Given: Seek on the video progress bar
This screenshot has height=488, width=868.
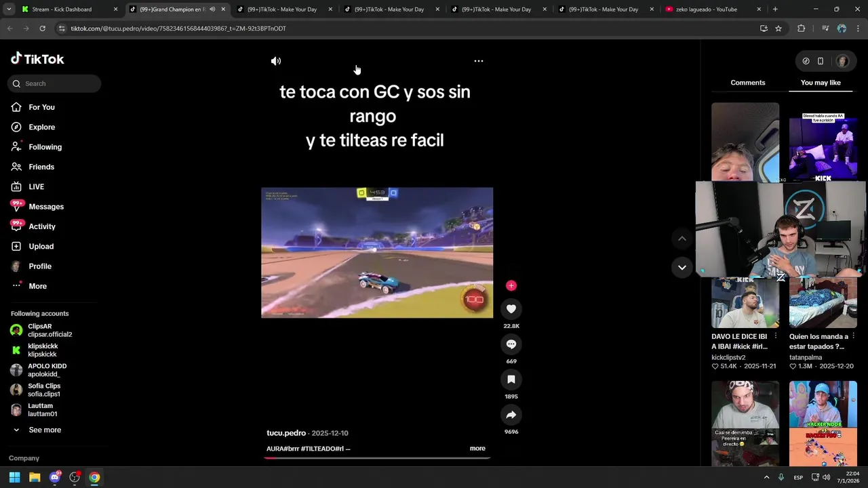Looking at the screenshot, I should pos(377,457).
